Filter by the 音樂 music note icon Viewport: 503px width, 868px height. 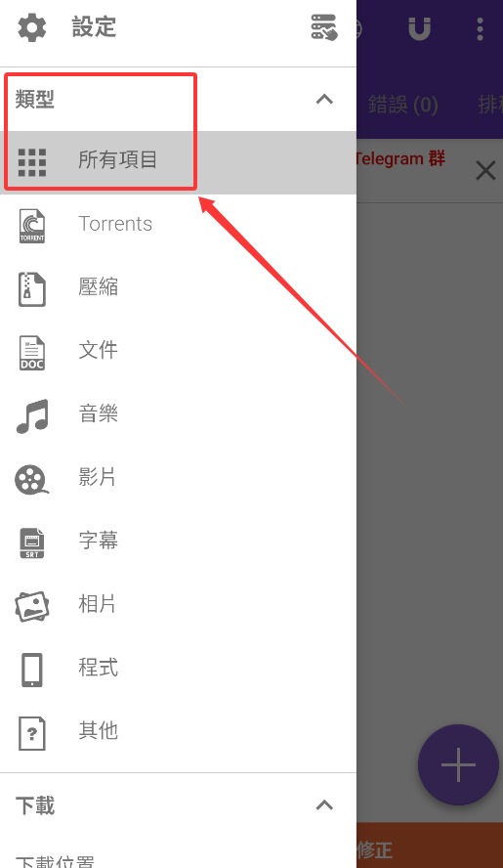[x=32, y=415]
